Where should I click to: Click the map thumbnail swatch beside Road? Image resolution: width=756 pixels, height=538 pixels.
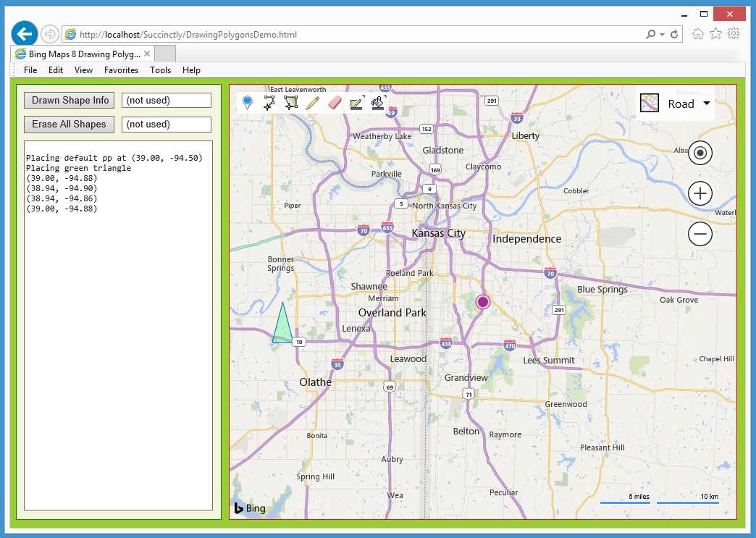[x=649, y=103]
